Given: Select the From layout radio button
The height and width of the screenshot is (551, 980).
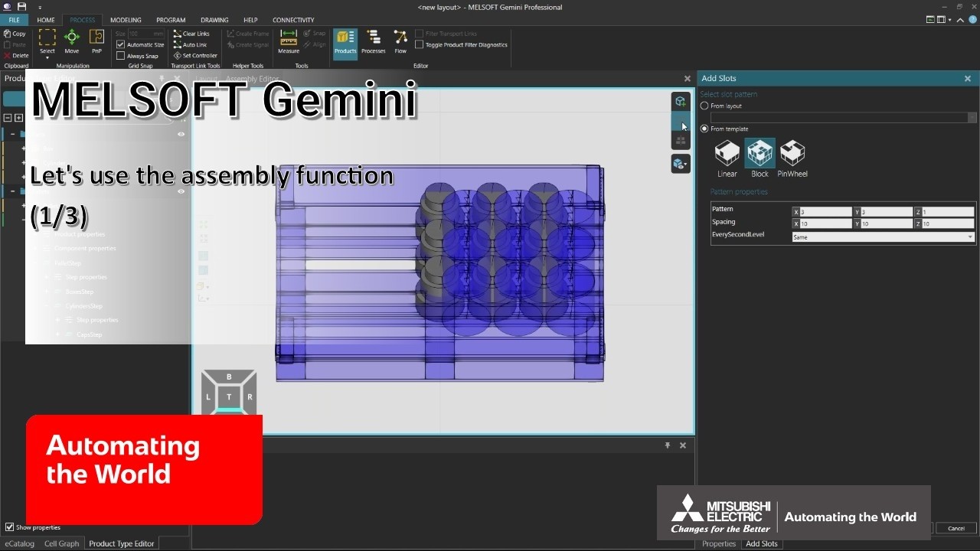Looking at the screenshot, I should [x=704, y=106].
